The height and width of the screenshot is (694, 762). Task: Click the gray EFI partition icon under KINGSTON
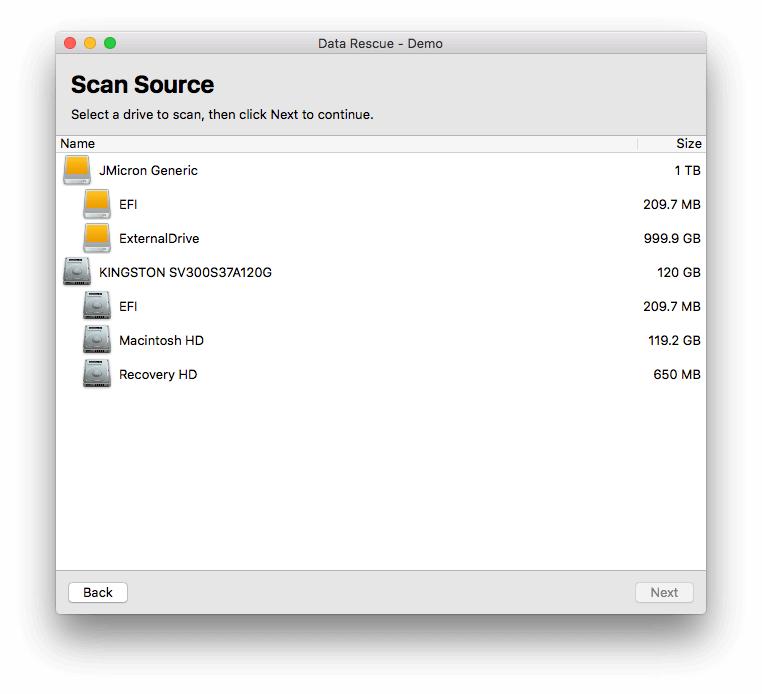[x=97, y=306]
